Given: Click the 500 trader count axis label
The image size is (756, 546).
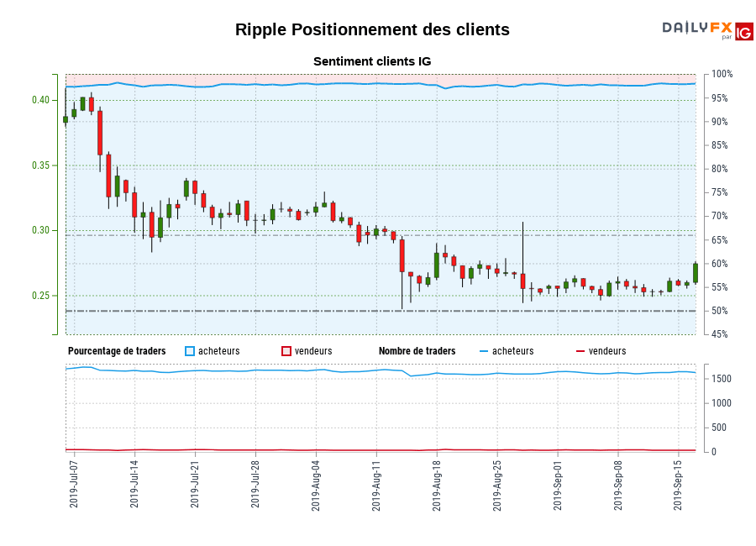Looking at the screenshot, I should [x=719, y=428].
